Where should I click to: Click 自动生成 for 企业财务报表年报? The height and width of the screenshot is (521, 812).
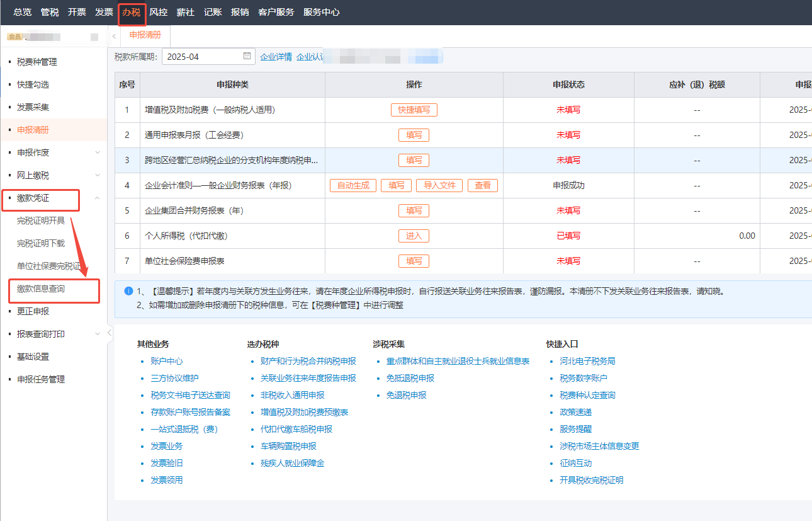pyautogui.click(x=353, y=185)
